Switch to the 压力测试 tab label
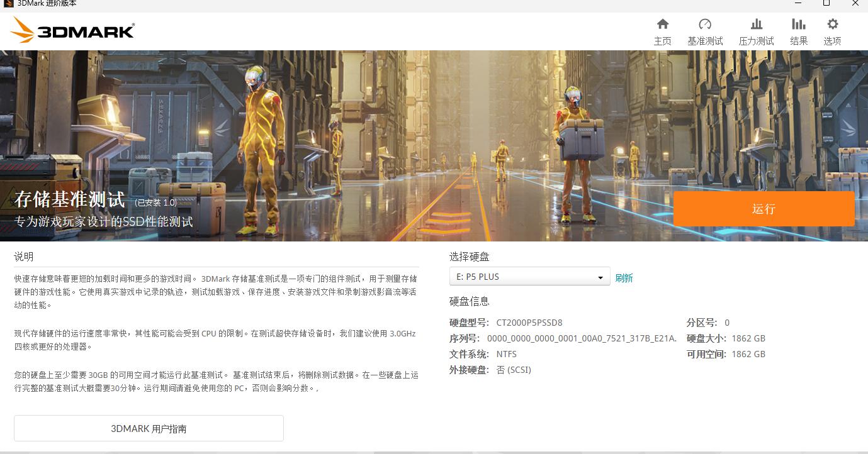 [x=755, y=41]
